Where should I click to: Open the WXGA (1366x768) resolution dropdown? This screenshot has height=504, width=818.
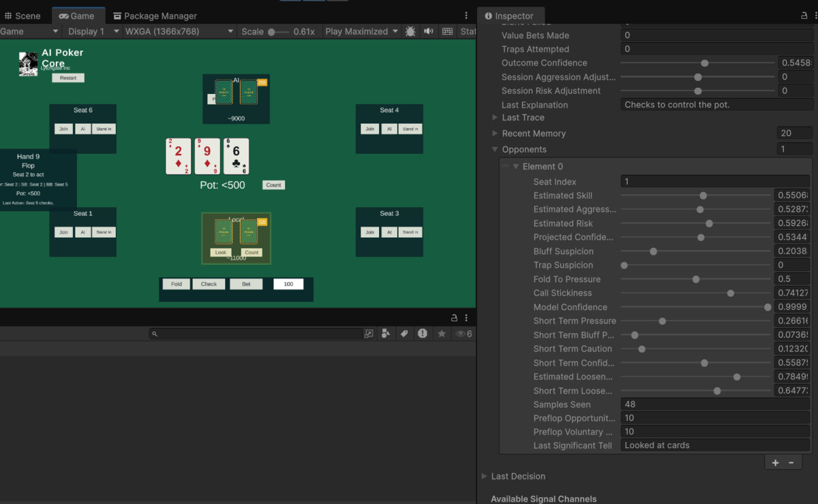pyautogui.click(x=179, y=31)
